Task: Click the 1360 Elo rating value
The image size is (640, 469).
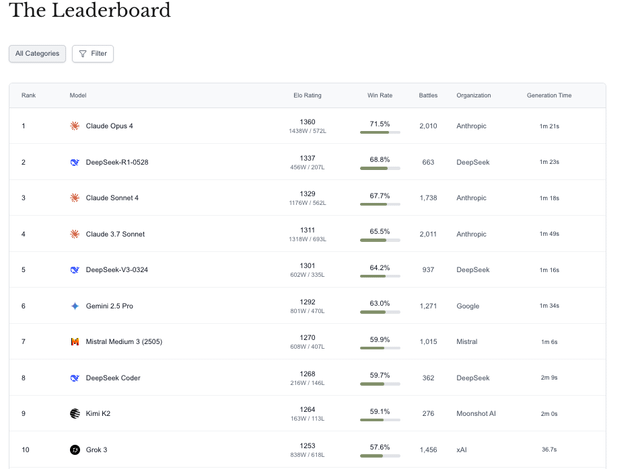Action: [x=307, y=122]
